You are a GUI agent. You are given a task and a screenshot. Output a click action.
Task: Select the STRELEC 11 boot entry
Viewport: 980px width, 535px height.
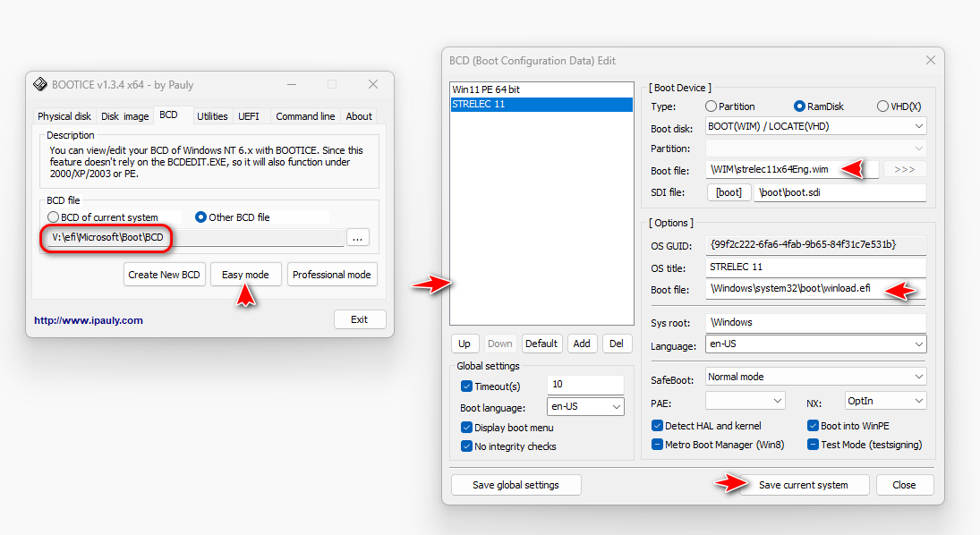[541, 104]
